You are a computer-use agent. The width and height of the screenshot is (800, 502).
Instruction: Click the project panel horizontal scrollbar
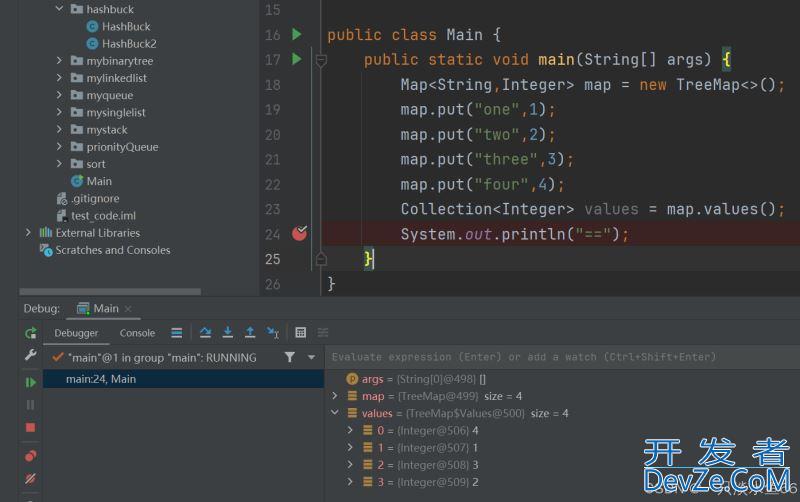(110, 291)
